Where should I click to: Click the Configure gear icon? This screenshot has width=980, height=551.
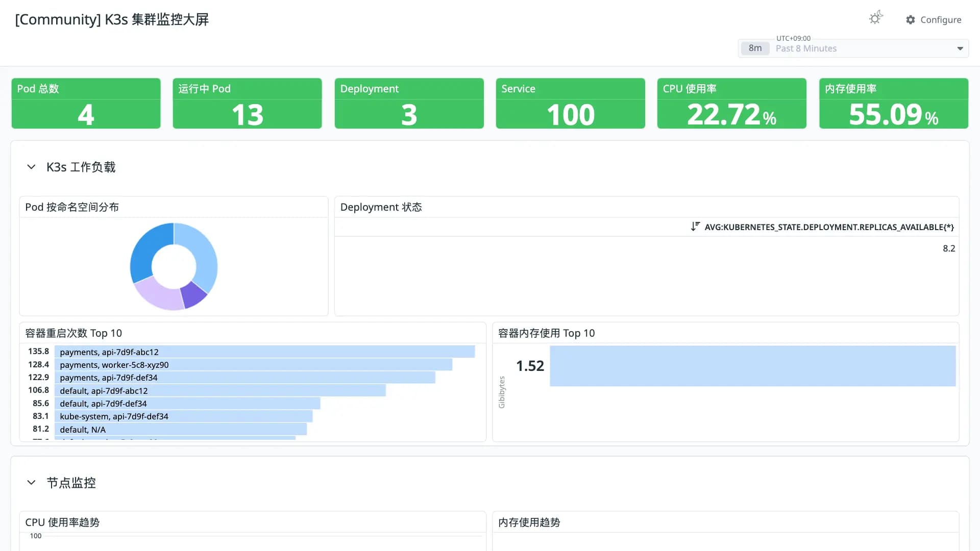click(911, 19)
